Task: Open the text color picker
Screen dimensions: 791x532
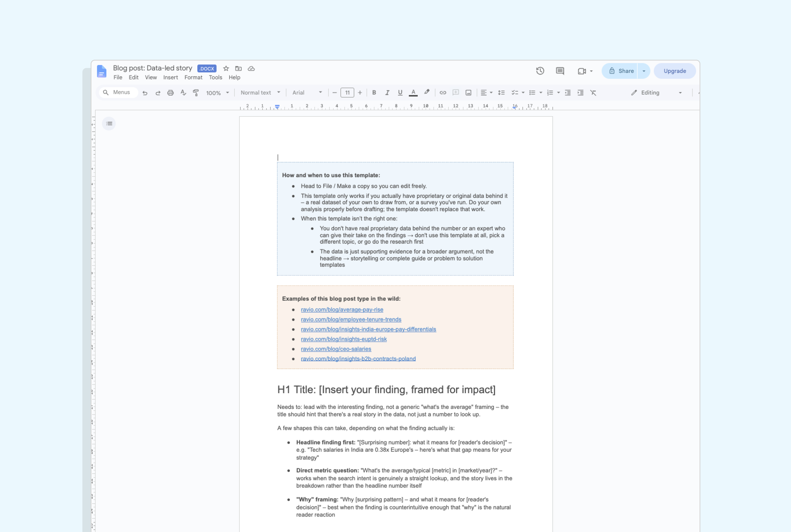Action: coord(413,93)
